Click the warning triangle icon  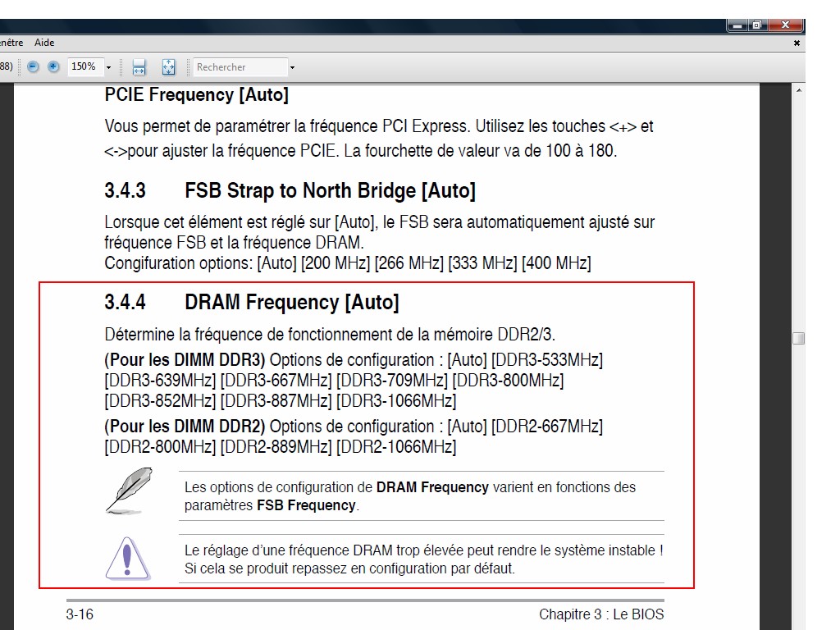click(x=127, y=558)
